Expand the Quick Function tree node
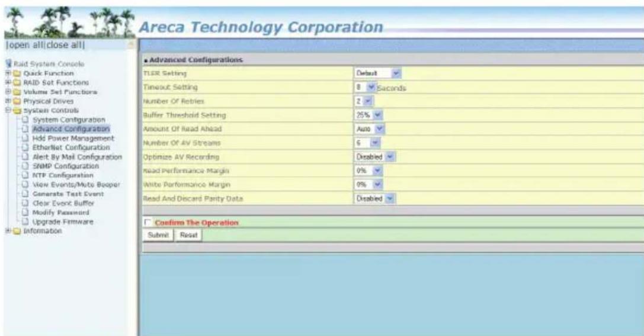Image resolution: width=644 pixels, height=336 pixels. [x=8, y=73]
